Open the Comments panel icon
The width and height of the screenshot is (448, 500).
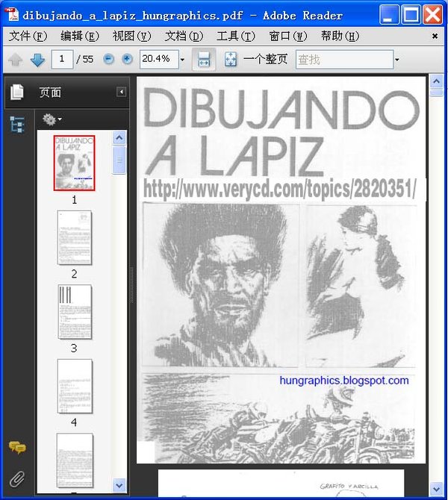(x=18, y=447)
